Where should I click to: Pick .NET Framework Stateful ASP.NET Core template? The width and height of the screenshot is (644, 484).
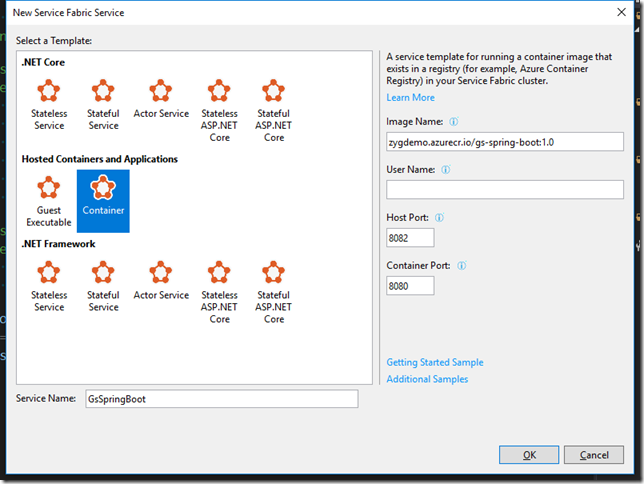pyautogui.click(x=274, y=292)
